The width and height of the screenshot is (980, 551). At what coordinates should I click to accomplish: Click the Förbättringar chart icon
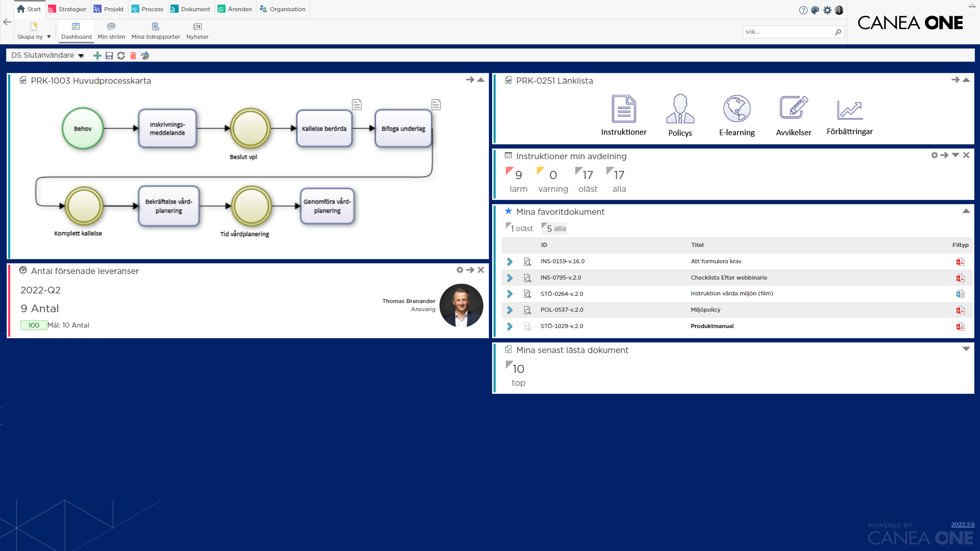coord(849,110)
